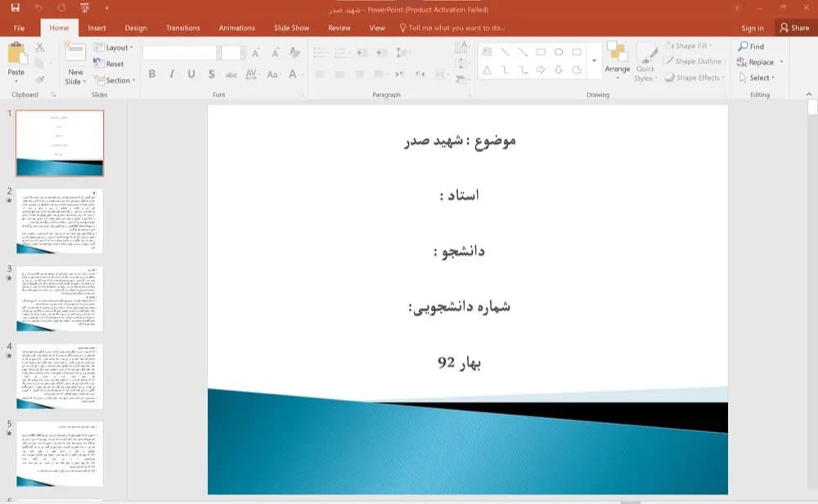
Task: Select slide 5 thumbnail
Action: click(x=60, y=454)
